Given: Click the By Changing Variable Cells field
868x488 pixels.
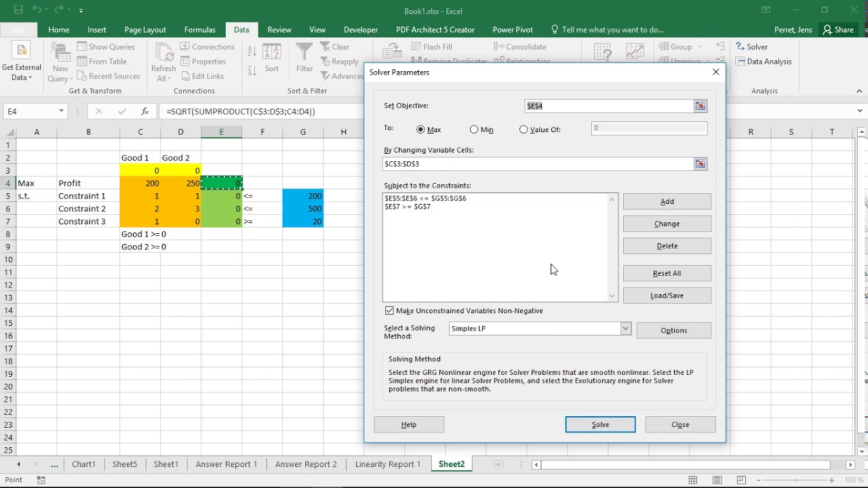Looking at the screenshot, I should tap(538, 164).
